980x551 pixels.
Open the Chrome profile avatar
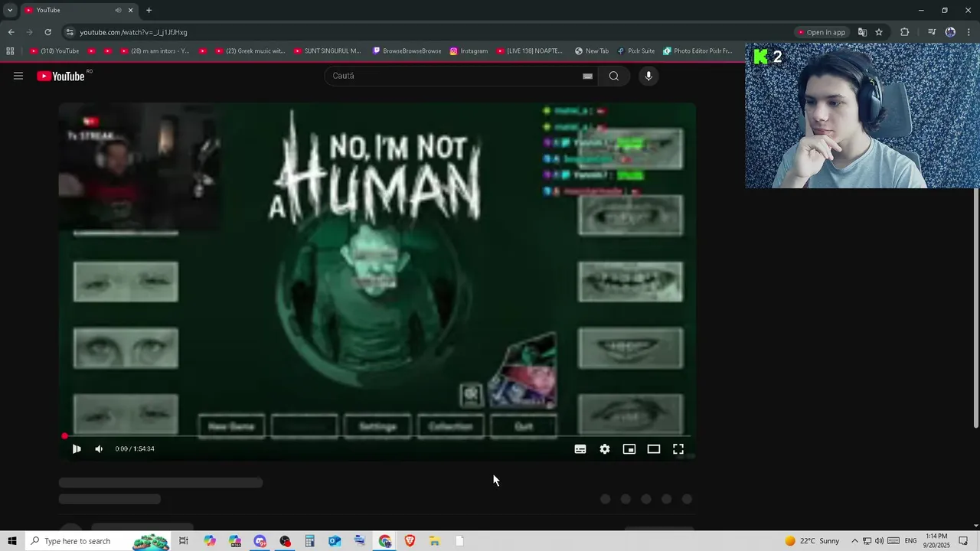tap(950, 32)
